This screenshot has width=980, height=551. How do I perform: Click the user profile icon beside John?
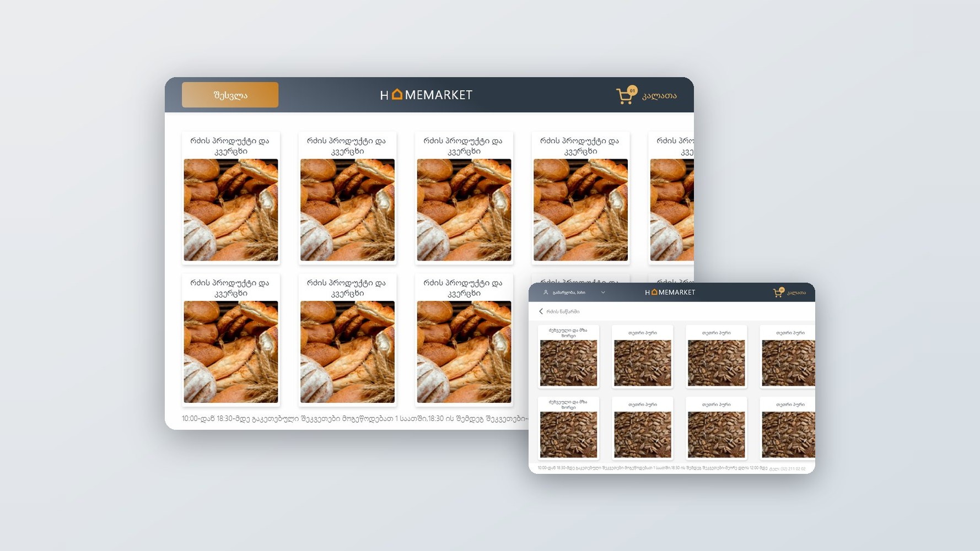pos(546,293)
